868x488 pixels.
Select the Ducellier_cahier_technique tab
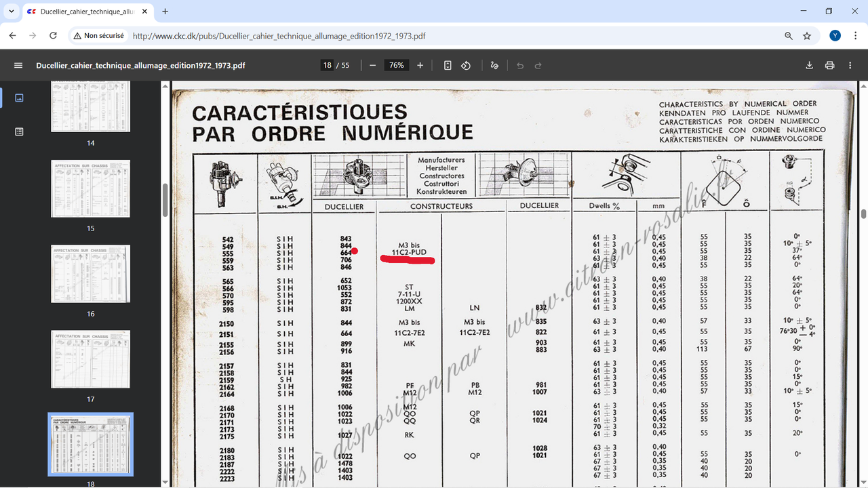[x=87, y=12]
